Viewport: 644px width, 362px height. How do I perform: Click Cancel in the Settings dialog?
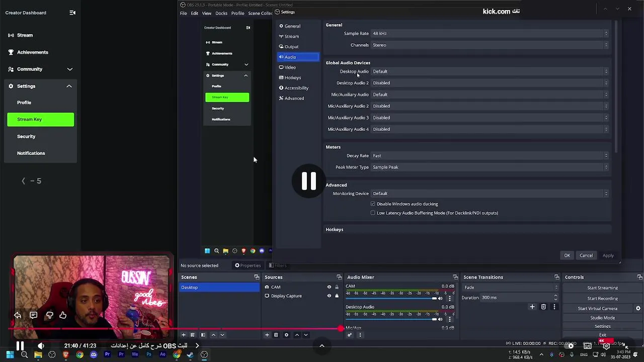586,255
